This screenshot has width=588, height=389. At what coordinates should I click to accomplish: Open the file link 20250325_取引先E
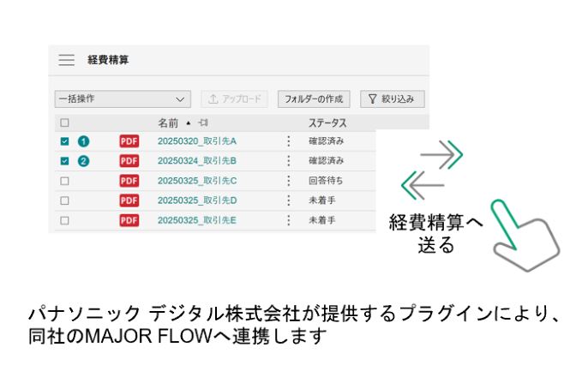197,220
